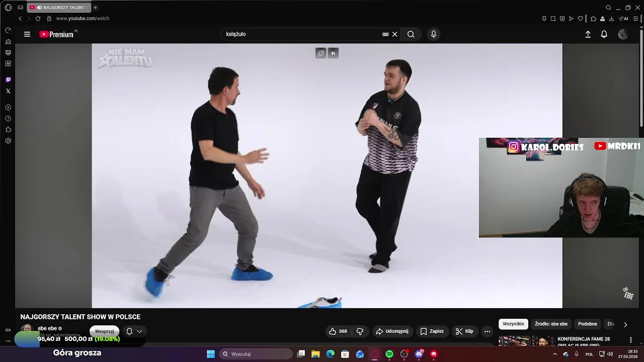Reload the current page
Image resolution: width=644 pixels, height=362 pixels.
coord(38,19)
